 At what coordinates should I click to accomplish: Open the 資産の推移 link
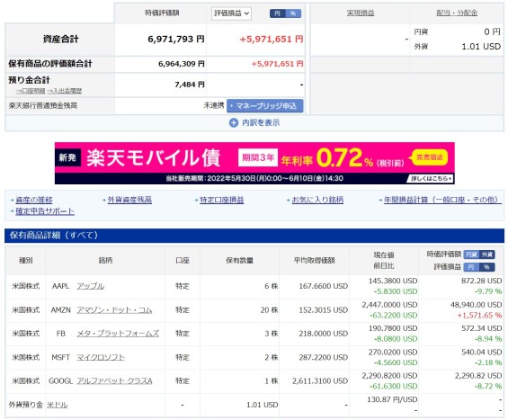[x=33, y=200]
